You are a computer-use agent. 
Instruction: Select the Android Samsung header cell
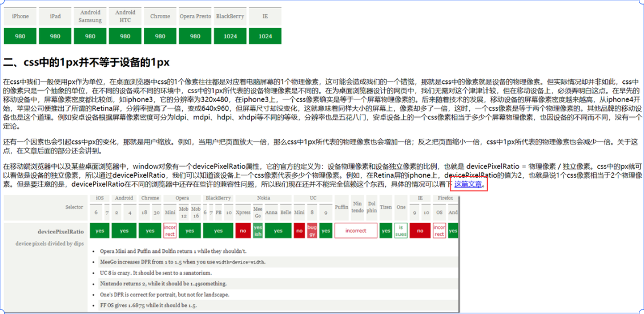90,17
